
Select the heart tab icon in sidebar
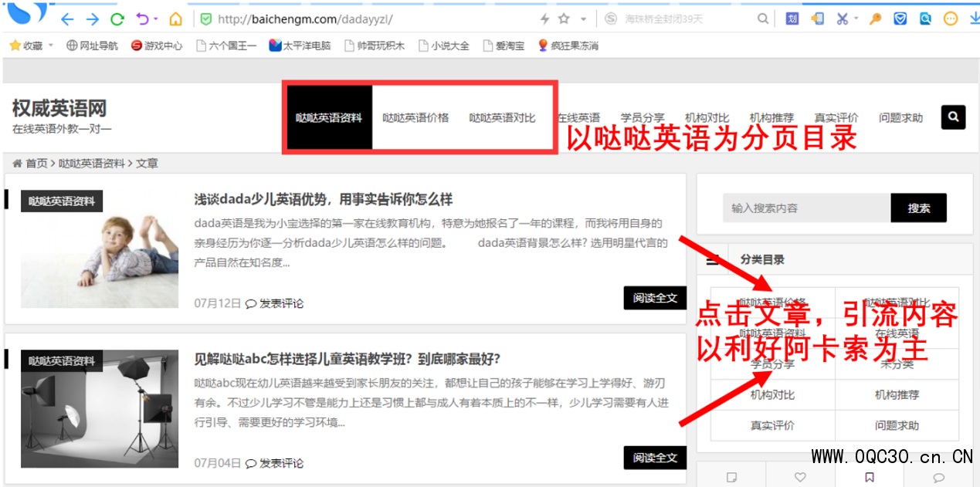tap(800, 477)
